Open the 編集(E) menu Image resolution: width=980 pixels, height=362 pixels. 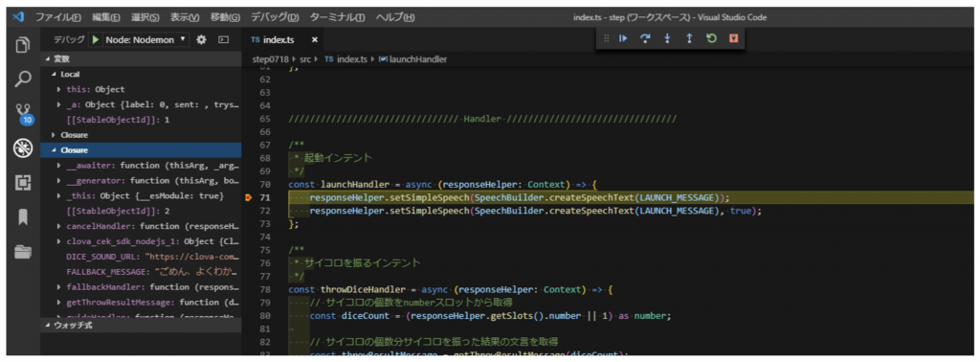pos(107,17)
